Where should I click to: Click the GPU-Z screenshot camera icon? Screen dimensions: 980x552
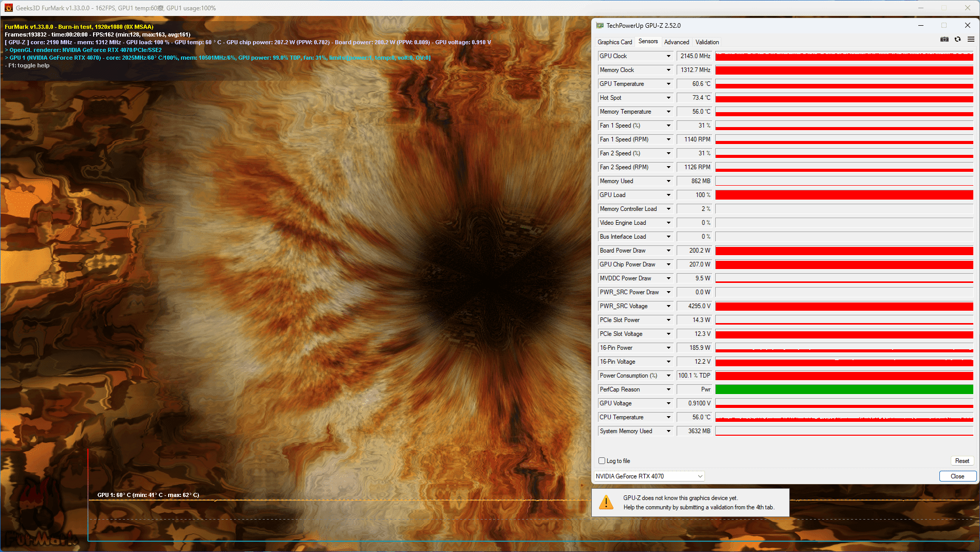[x=945, y=39]
